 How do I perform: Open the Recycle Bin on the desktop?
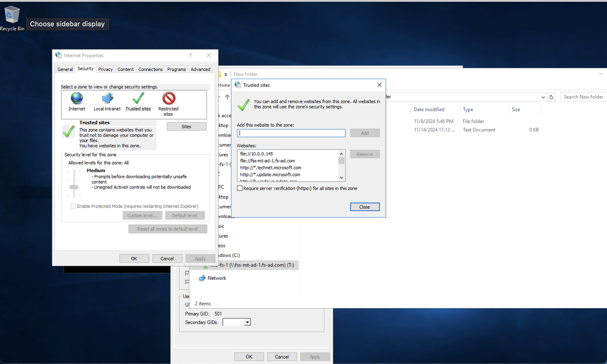tap(12, 14)
